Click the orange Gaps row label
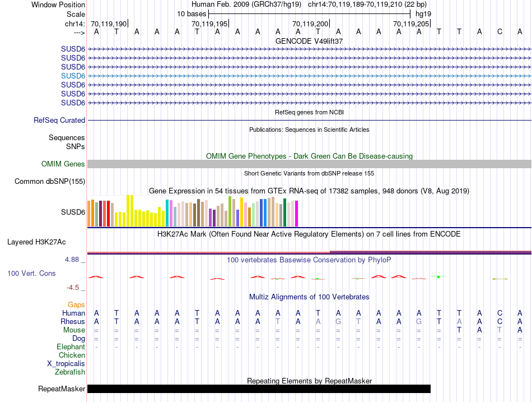The height and width of the screenshot is (402, 532). [x=76, y=304]
